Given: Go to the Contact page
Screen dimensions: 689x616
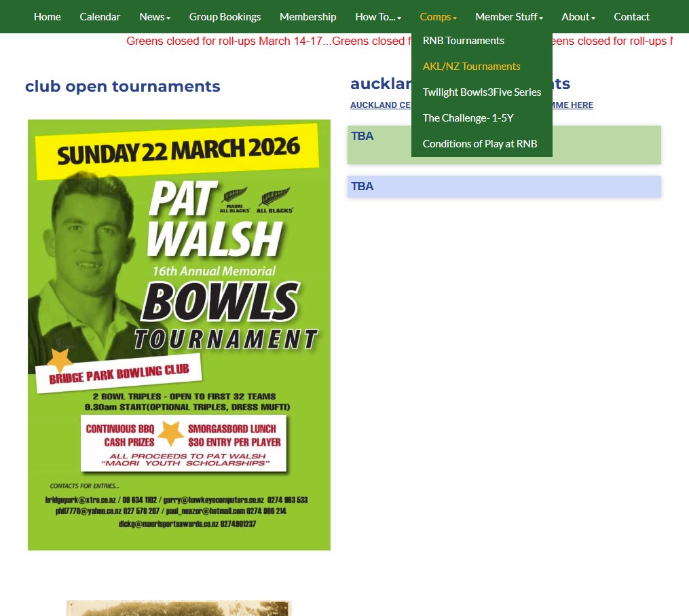Looking at the screenshot, I should tap(631, 17).
